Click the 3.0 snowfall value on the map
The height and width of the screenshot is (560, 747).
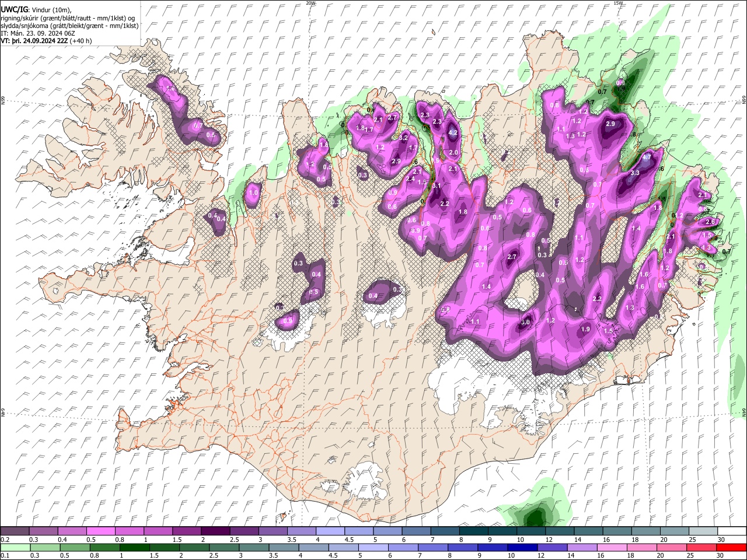(525, 322)
